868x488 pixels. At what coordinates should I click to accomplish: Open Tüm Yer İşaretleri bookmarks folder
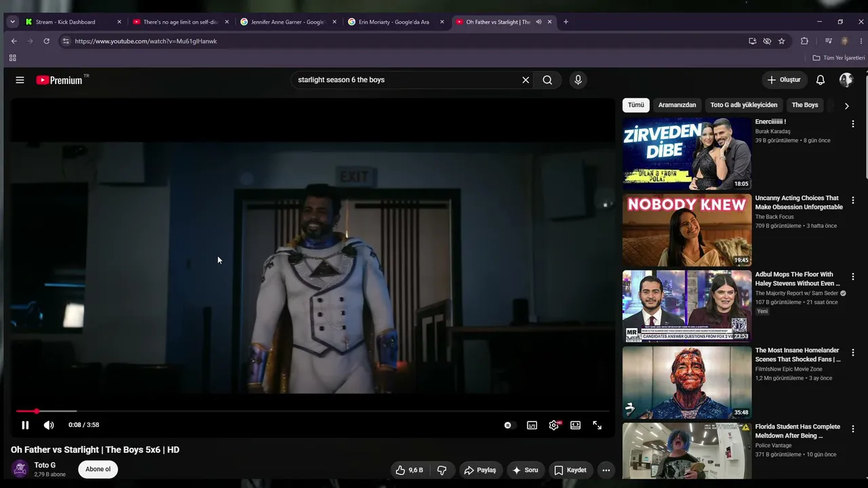[839, 58]
